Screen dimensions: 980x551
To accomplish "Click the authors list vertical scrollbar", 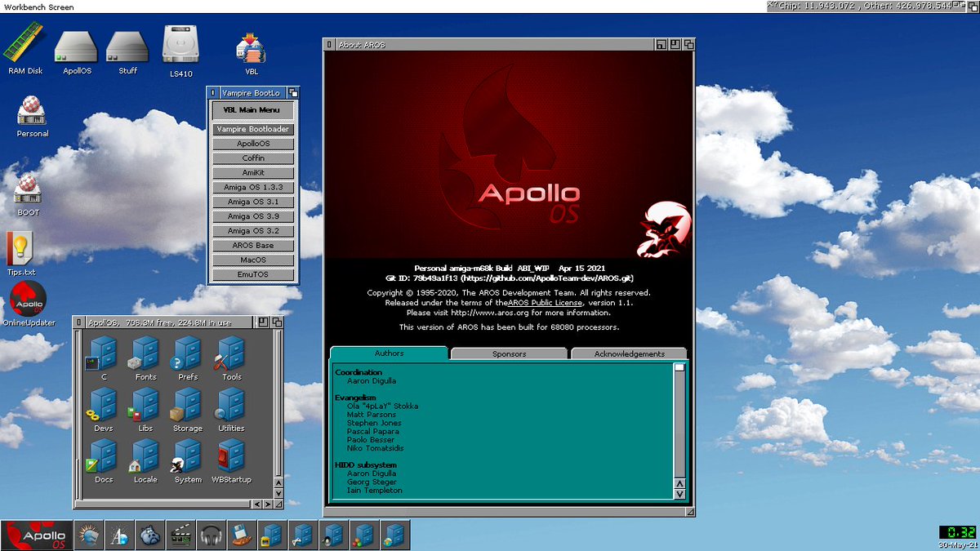I will point(679,420).
